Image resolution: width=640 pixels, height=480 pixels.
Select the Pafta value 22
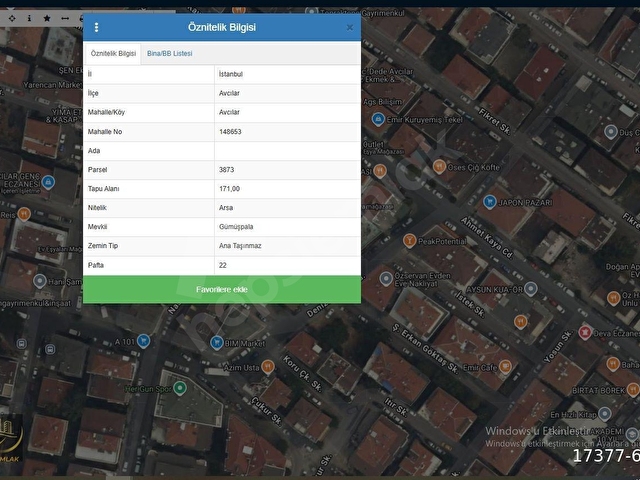pos(222,265)
